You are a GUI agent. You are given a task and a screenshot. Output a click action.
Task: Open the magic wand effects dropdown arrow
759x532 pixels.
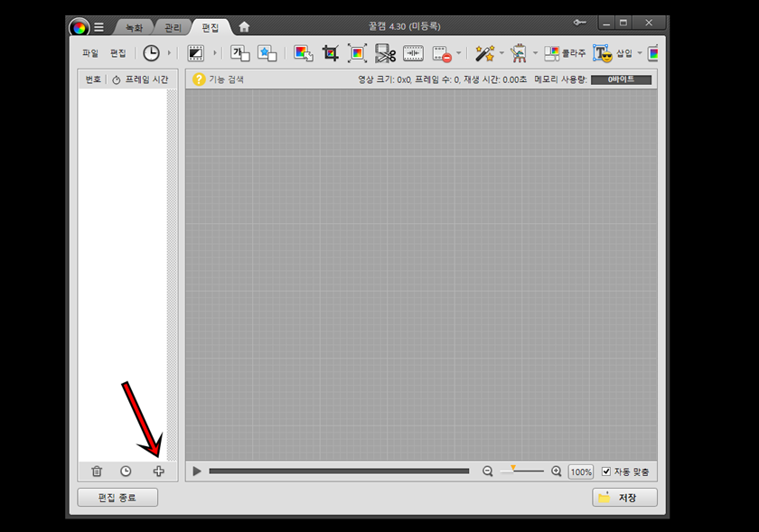(x=501, y=52)
